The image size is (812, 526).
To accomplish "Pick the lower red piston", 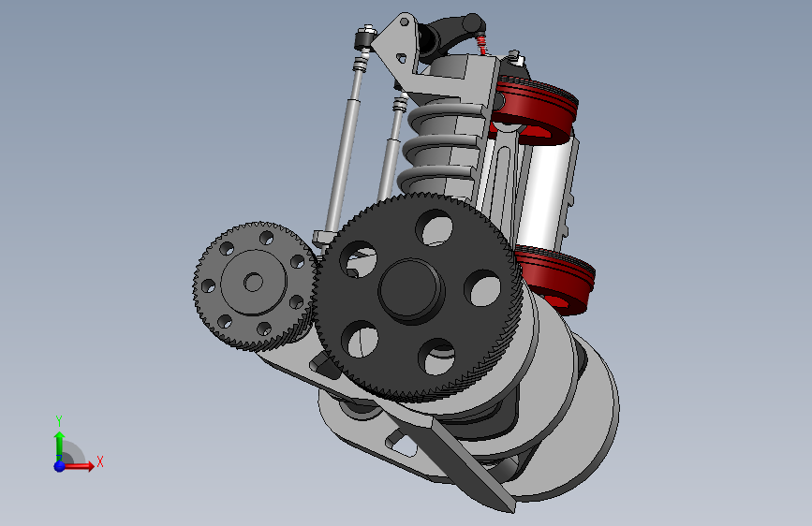I will (558, 280).
